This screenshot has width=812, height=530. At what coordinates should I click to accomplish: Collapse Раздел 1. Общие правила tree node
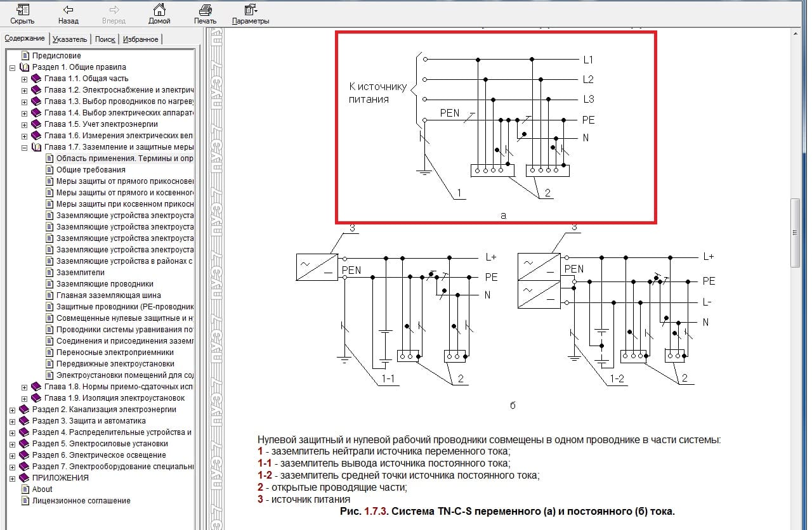[x=13, y=67]
